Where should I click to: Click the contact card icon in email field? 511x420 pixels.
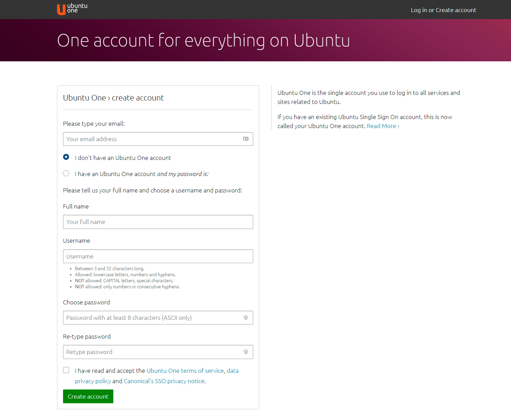[246, 139]
